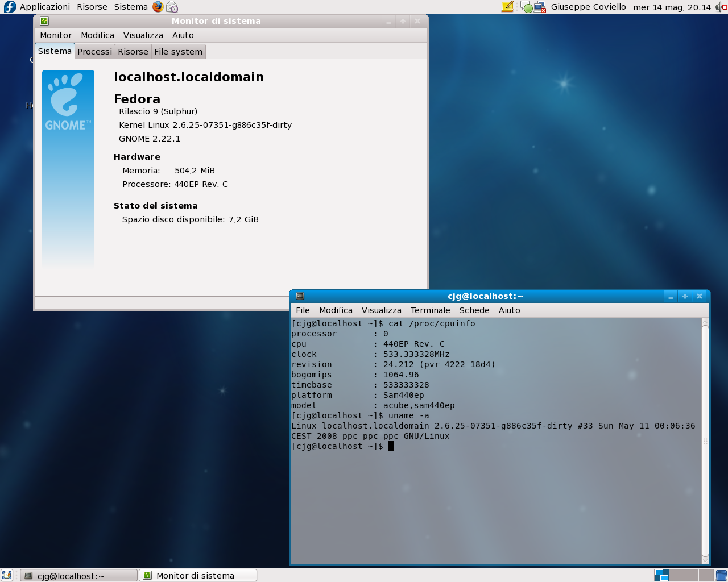Screen dimensions: 728x582
Task: Open Terminale menu in terminal
Action: (x=430, y=310)
